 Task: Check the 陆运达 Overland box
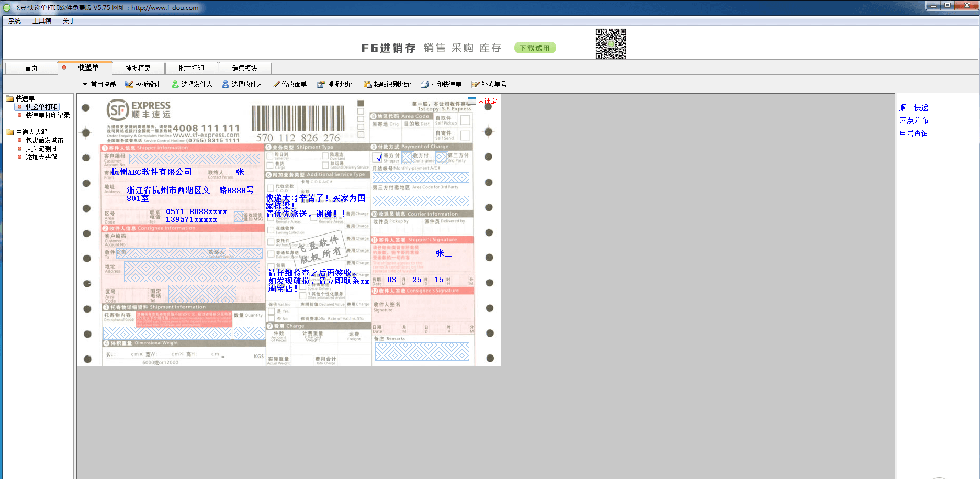(325, 156)
